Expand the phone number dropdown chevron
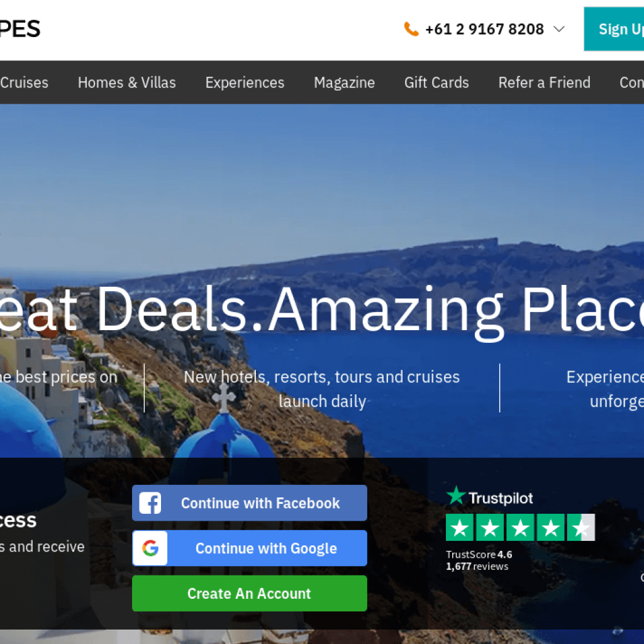 tap(559, 29)
